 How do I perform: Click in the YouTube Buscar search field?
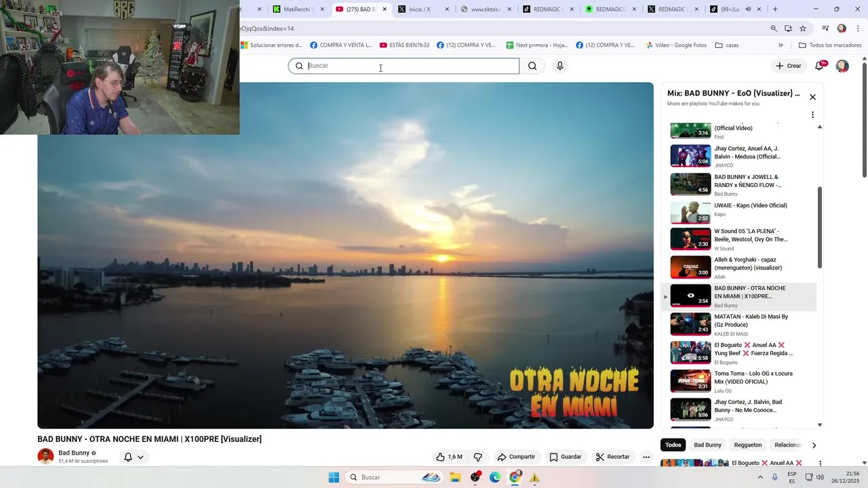click(x=403, y=66)
